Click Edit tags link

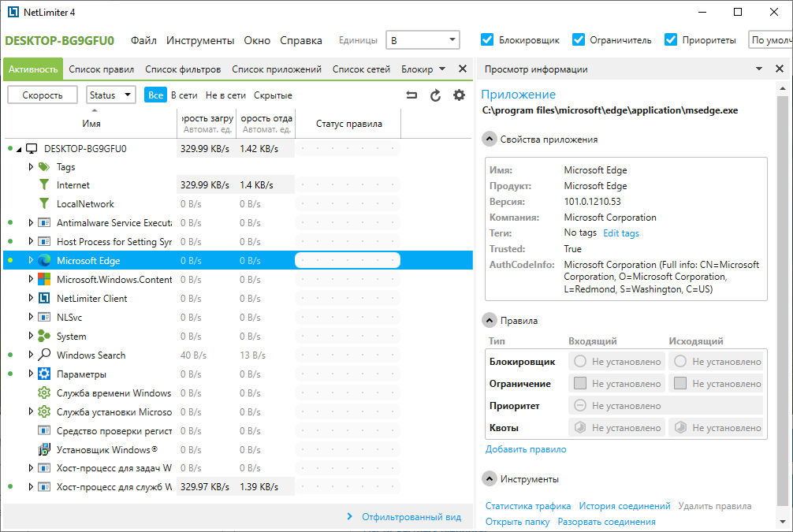pos(621,233)
